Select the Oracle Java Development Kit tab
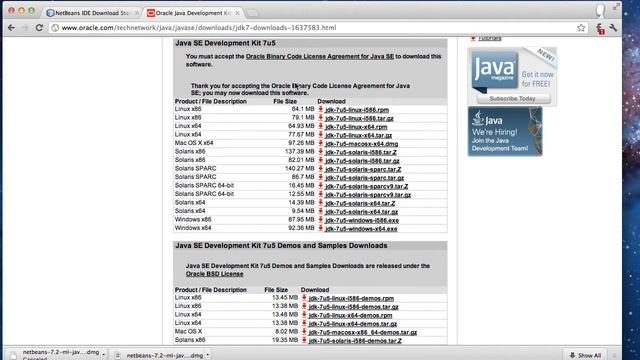This screenshot has height=360, width=640. pos(193,13)
